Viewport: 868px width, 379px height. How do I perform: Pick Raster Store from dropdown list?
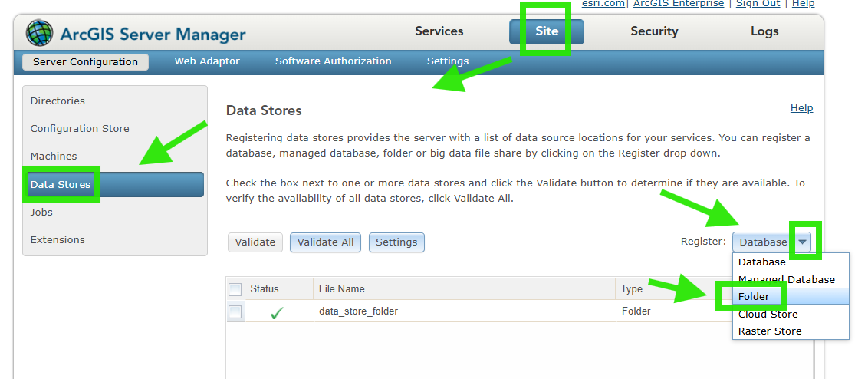pos(770,331)
